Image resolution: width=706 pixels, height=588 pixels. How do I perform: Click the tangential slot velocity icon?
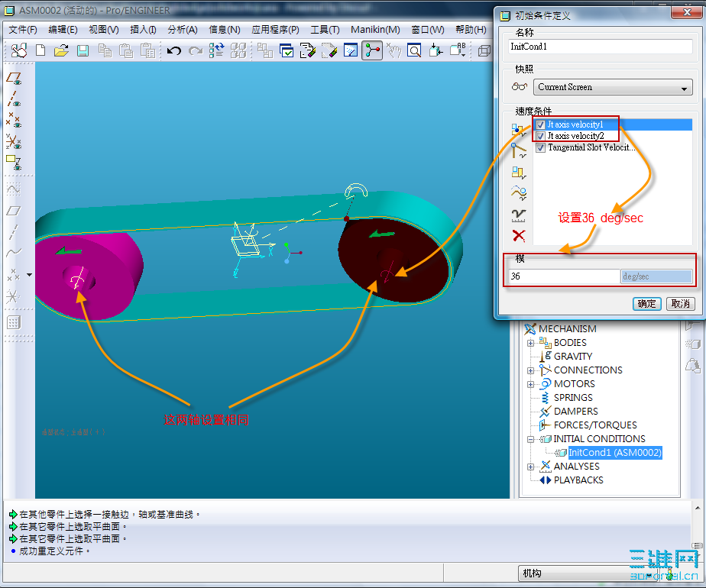click(518, 193)
